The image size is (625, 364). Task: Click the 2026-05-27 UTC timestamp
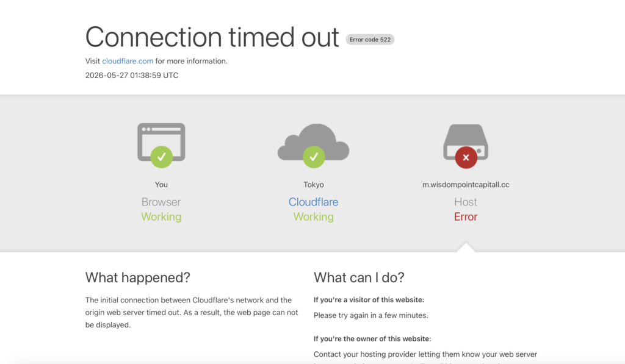[x=132, y=75]
